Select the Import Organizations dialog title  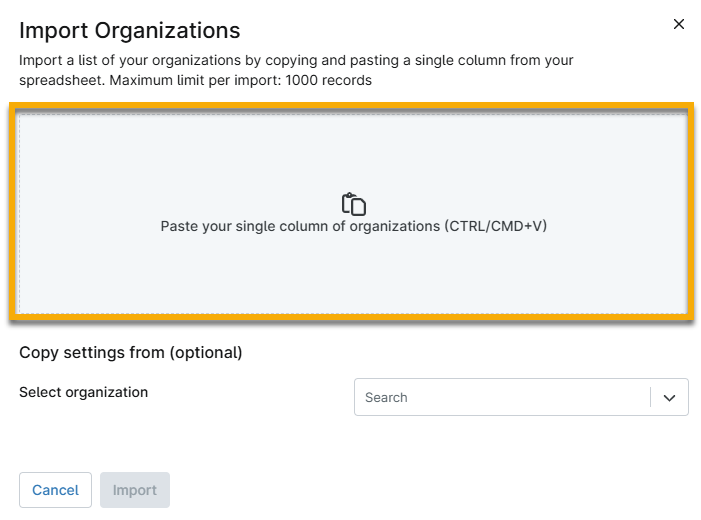(x=130, y=31)
